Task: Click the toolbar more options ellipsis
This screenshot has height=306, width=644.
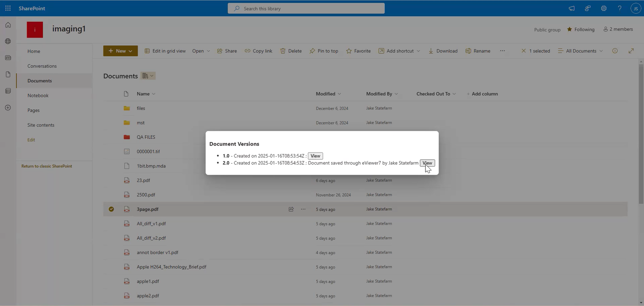Action: [x=502, y=51]
